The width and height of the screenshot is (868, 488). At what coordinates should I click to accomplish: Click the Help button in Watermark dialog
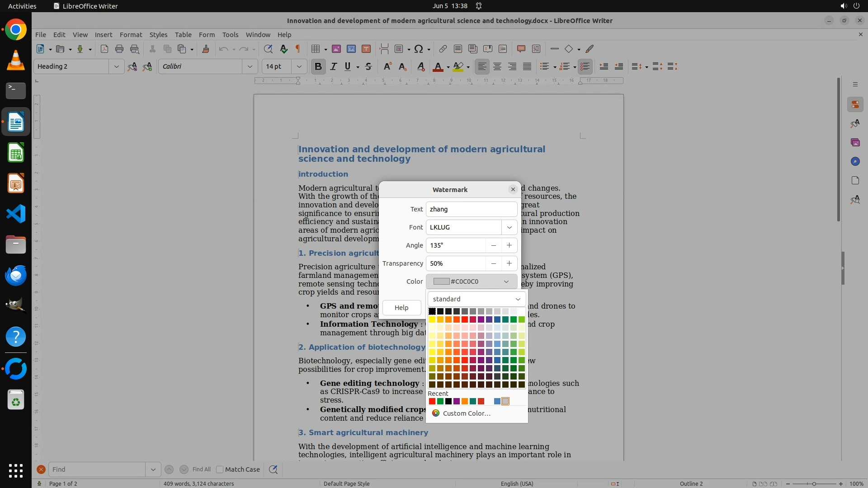point(401,308)
